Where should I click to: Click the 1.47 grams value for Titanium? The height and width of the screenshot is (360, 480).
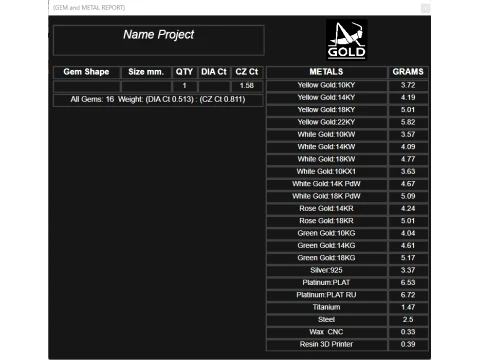coord(408,307)
